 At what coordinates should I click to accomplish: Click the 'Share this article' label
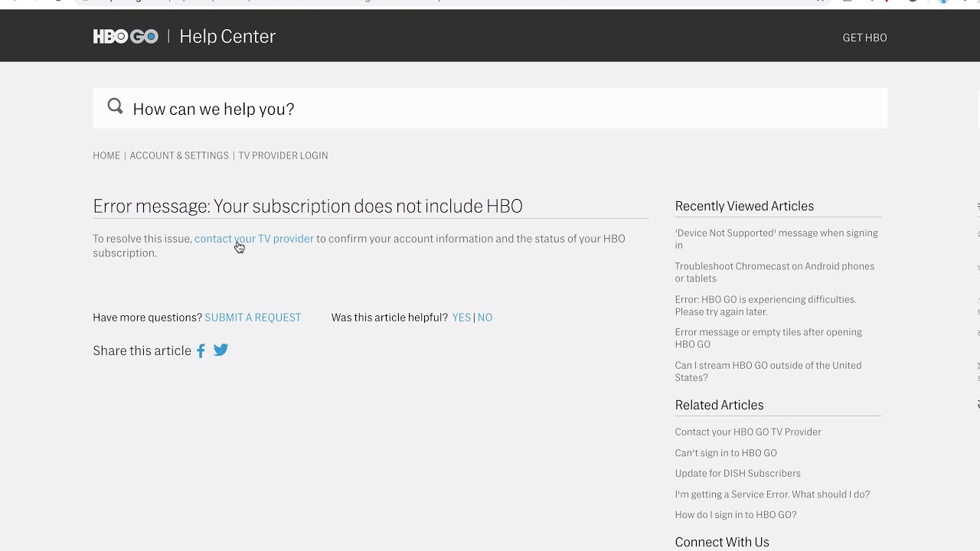click(142, 350)
